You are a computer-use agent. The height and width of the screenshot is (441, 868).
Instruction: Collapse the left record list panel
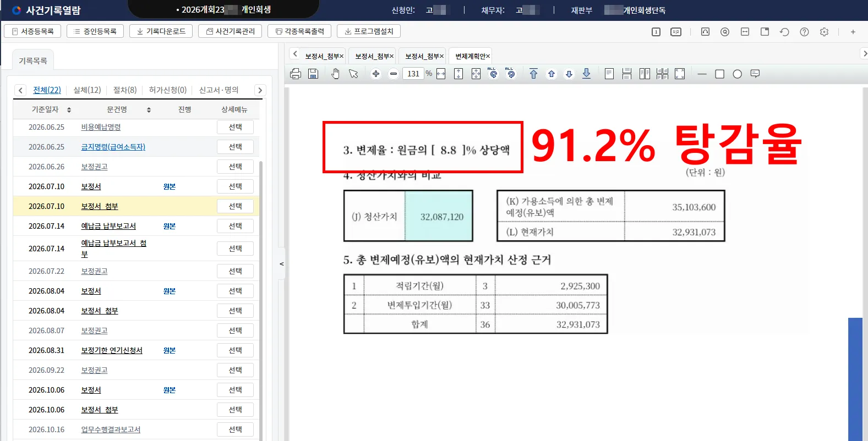click(281, 264)
